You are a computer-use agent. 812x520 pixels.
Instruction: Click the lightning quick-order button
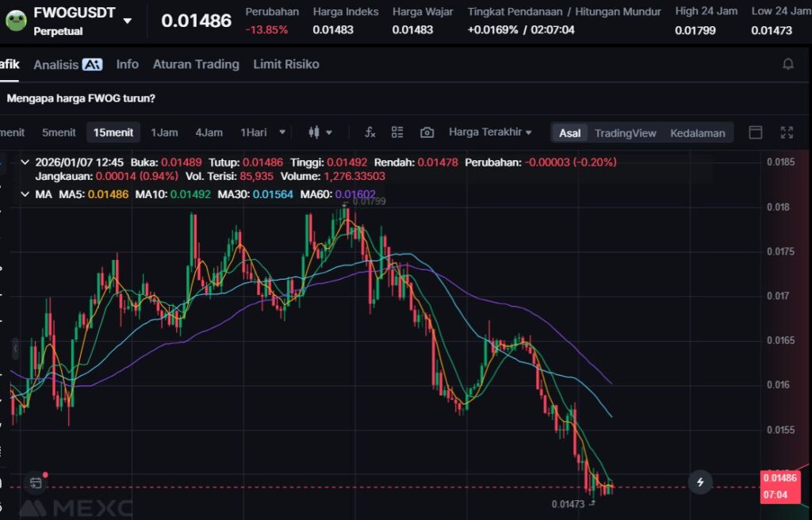click(x=699, y=481)
